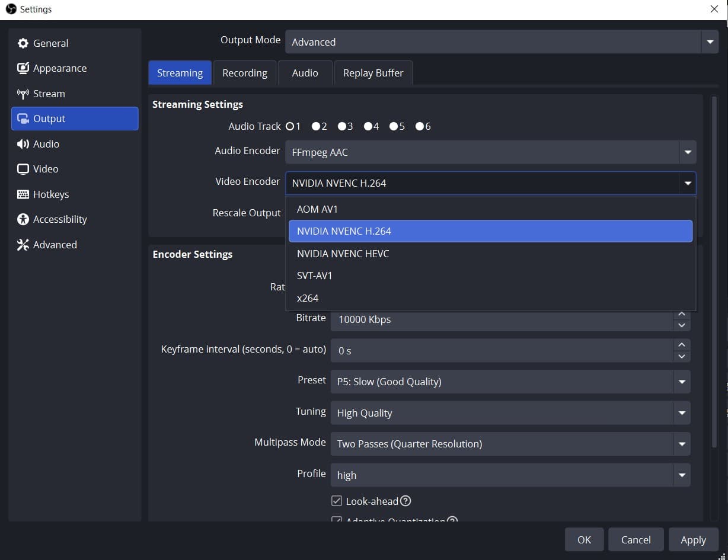Viewport: 728px width, 560px height.
Task: Switch to the Recording tab
Action: (245, 73)
